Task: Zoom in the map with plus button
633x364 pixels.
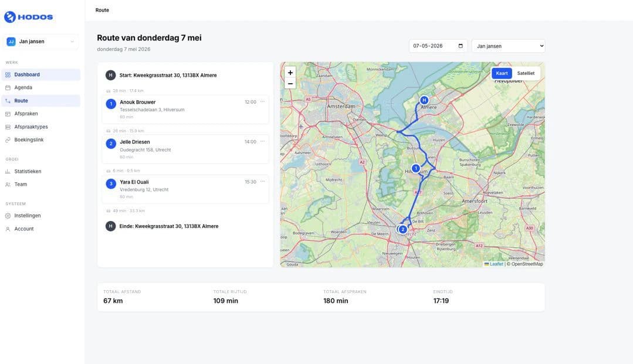Action: click(290, 73)
